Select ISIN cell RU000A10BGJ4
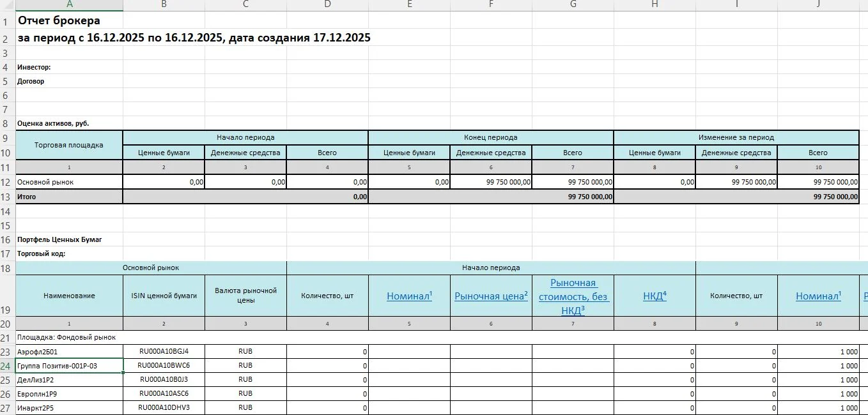 click(164, 351)
